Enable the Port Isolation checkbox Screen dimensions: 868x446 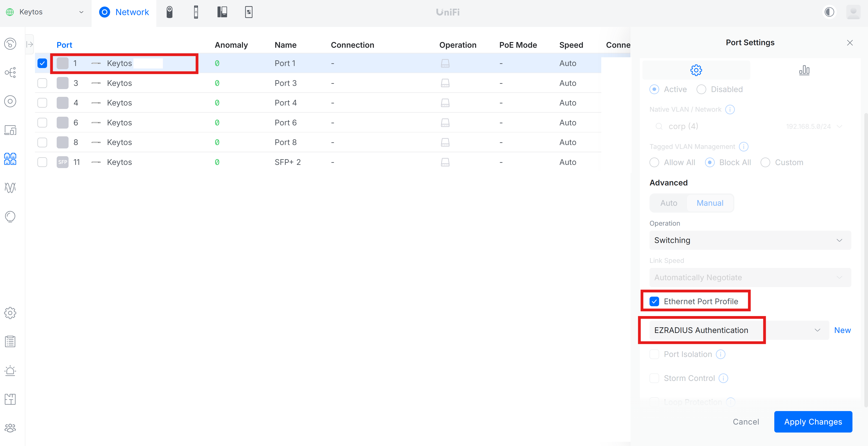[654, 354]
